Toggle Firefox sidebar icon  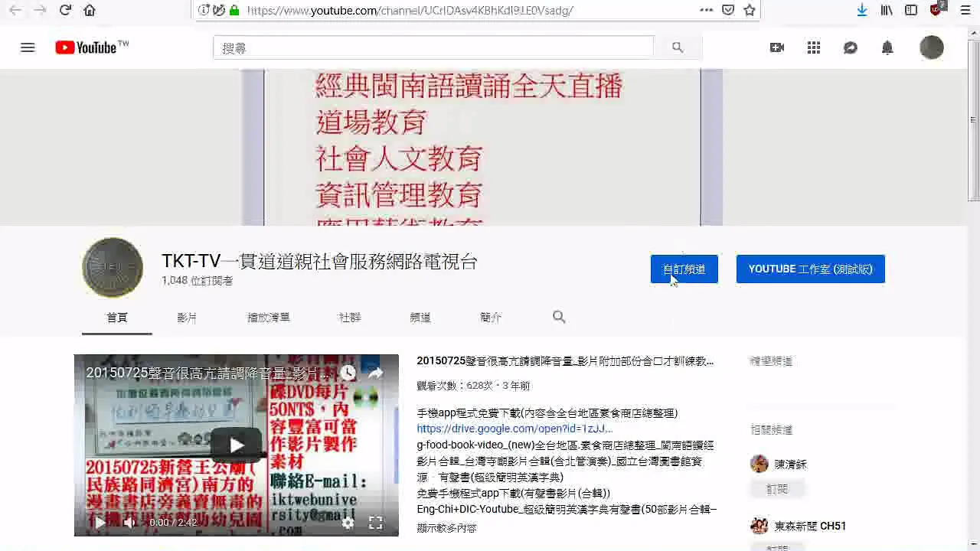point(911,10)
